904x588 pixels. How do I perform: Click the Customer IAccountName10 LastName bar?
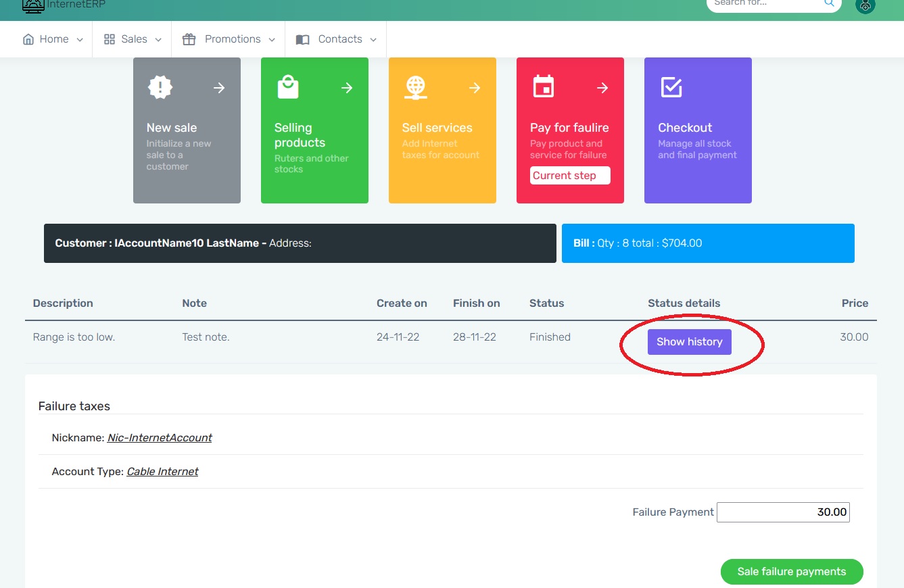click(x=300, y=243)
